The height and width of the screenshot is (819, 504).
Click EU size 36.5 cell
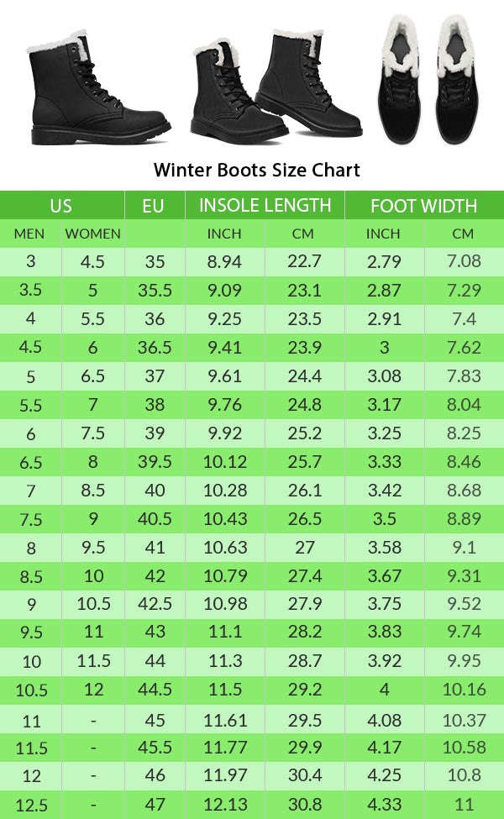(x=155, y=348)
